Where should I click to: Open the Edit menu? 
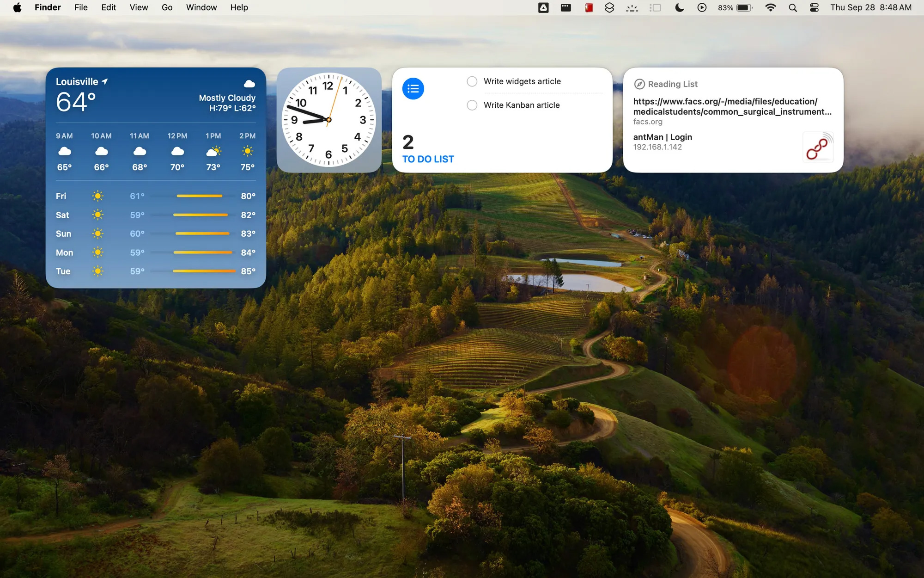tap(109, 7)
